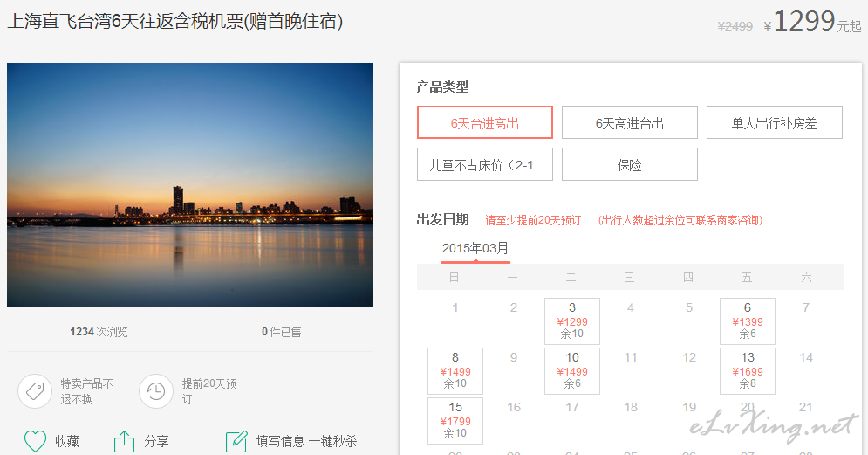
Task: Pick departure date March 15 at ¥1799
Action: (455, 421)
